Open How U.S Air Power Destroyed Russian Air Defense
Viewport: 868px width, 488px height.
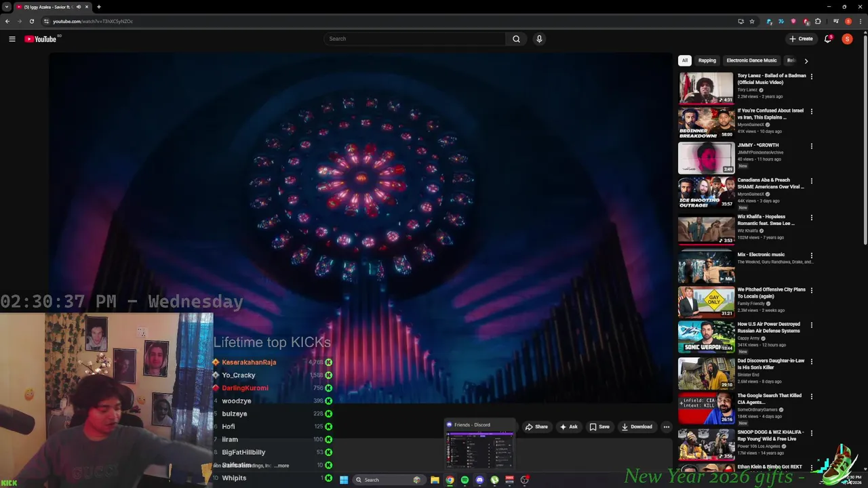769,327
